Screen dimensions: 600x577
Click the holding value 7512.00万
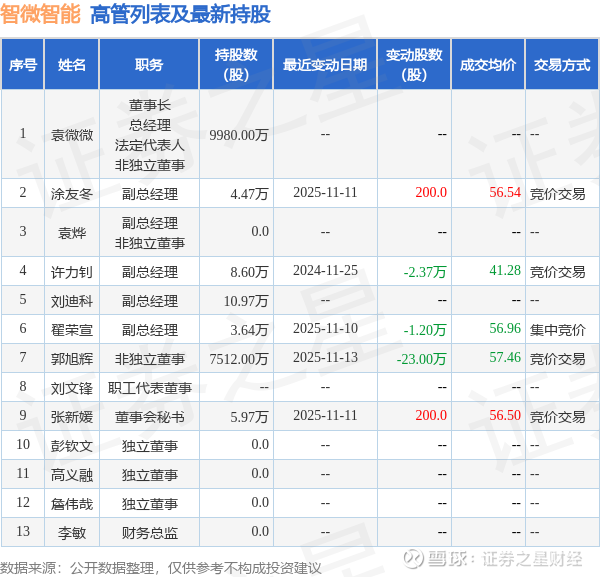coord(239,359)
